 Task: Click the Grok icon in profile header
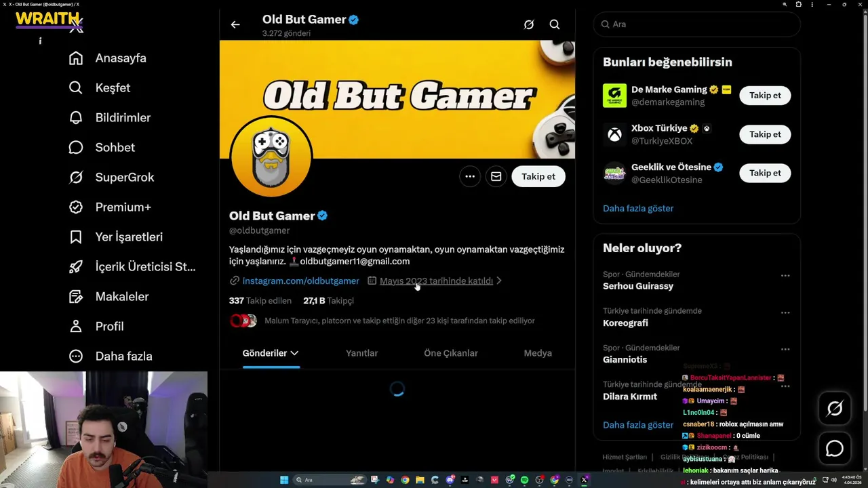click(x=529, y=24)
